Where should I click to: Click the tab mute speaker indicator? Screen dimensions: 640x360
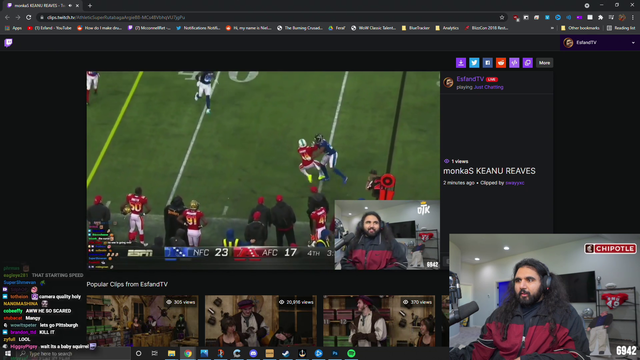pyautogui.click(x=70, y=6)
